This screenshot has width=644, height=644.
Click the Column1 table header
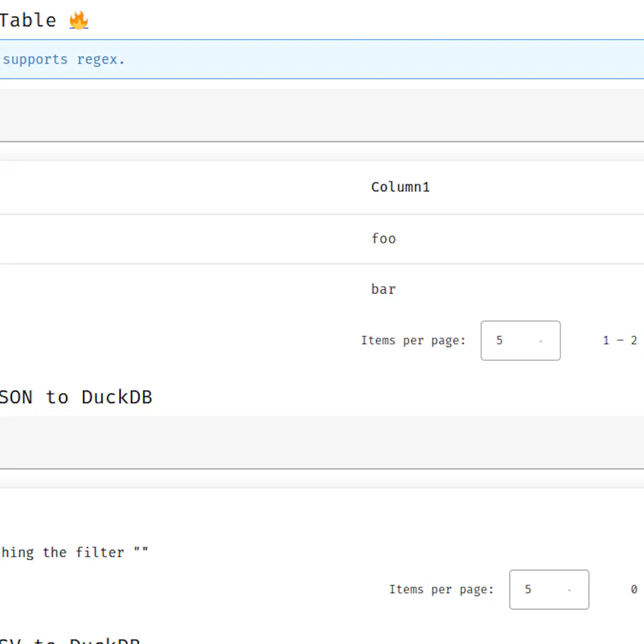(x=400, y=187)
